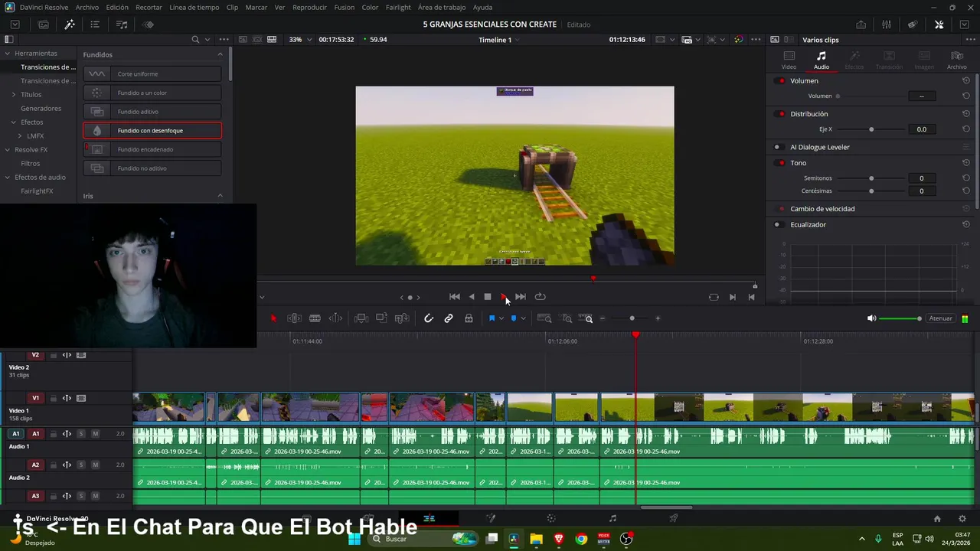Play timeline in reverse
Viewport: 980px width, 551px height.
tap(471, 297)
